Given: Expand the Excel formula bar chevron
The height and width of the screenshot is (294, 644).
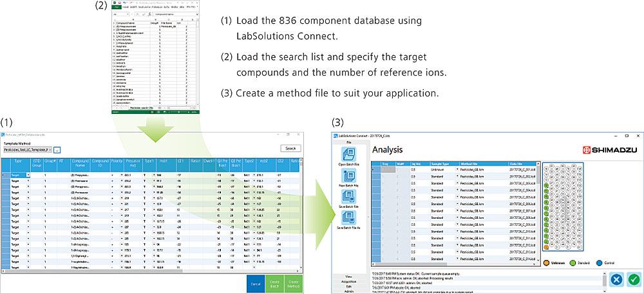Looking at the screenshot, I should 197,14.
